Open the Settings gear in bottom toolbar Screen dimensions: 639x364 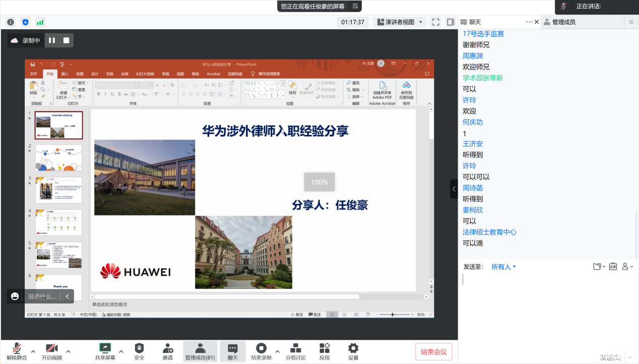[353, 351]
